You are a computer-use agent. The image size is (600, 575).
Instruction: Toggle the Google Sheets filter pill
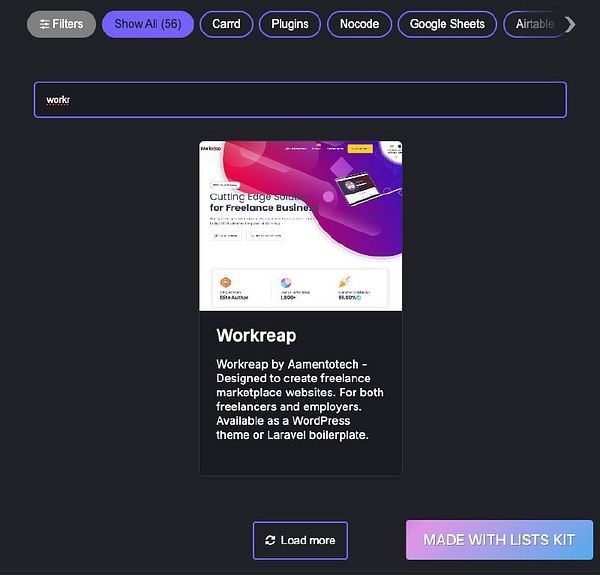447,24
